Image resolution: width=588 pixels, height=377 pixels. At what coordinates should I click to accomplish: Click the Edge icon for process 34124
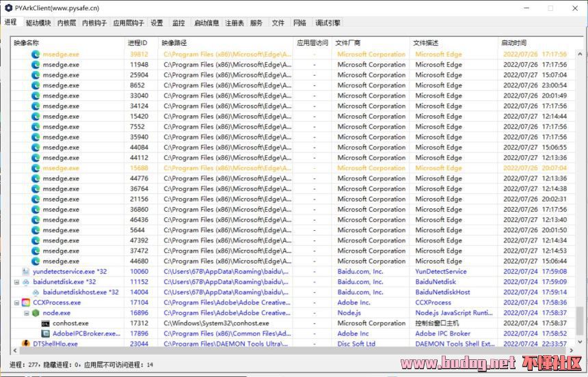point(36,106)
